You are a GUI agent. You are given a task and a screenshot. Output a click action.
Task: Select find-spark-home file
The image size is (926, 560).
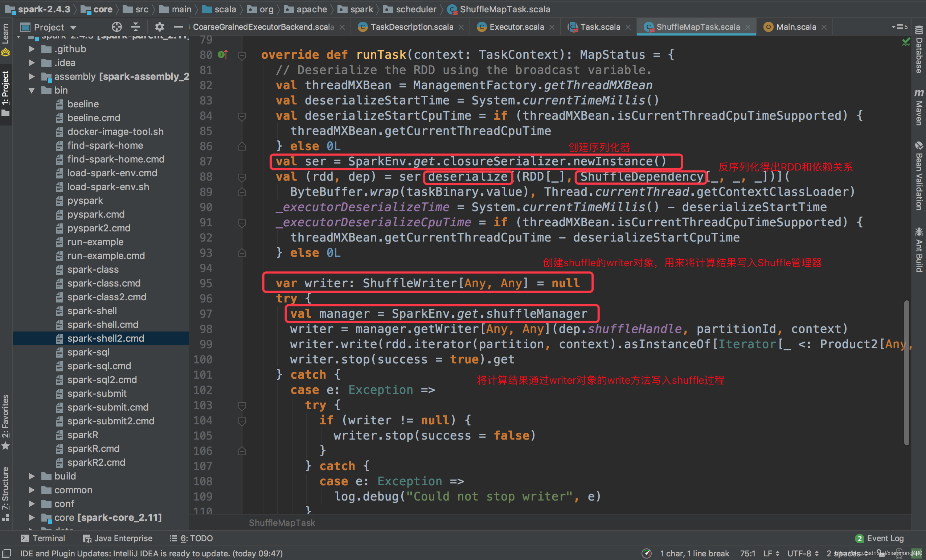105,145
